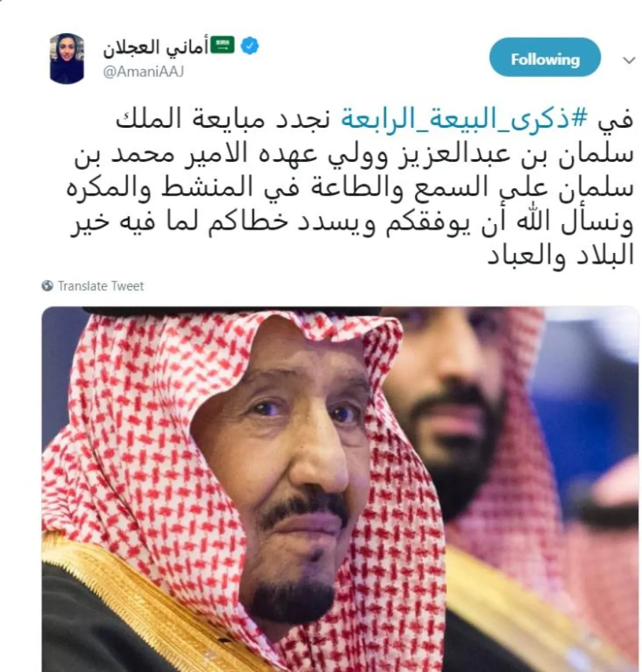This screenshot has width=642, height=672.
Task: Click the globe icon near Translate Tweet
Action: 48,286
